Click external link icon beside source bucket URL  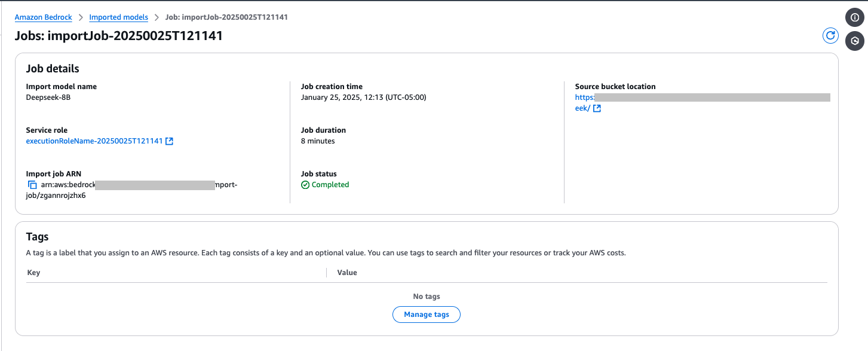pos(597,108)
